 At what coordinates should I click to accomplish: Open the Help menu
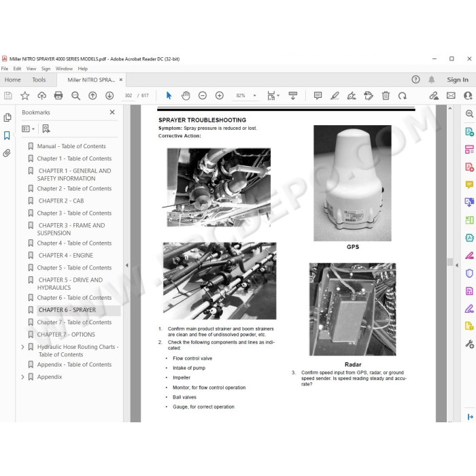(82, 69)
